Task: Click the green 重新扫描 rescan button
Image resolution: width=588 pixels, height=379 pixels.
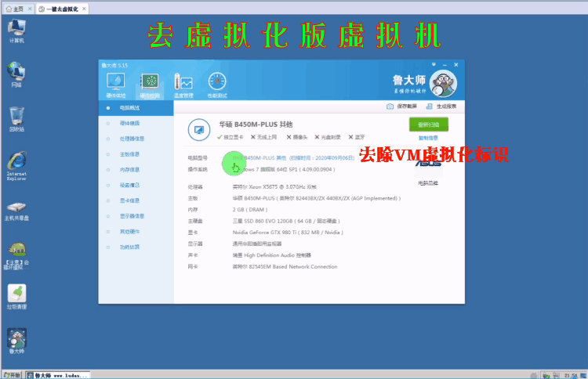Action: pos(429,125)
